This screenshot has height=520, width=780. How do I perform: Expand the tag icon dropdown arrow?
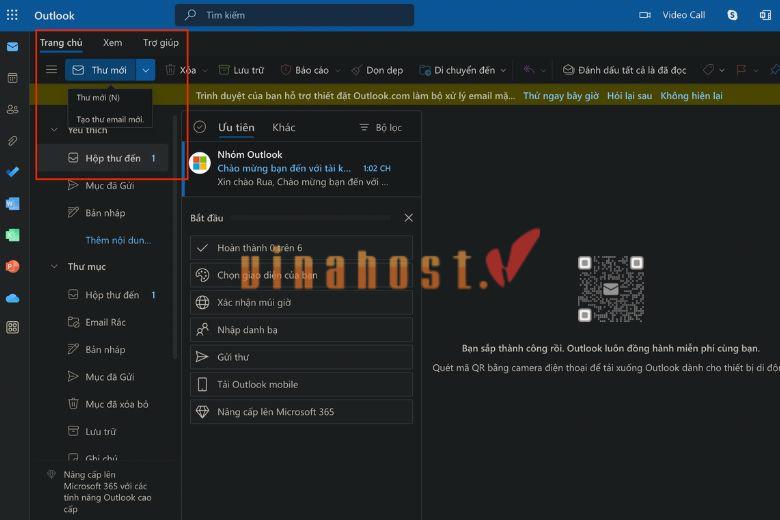click(x=722, y=71)
